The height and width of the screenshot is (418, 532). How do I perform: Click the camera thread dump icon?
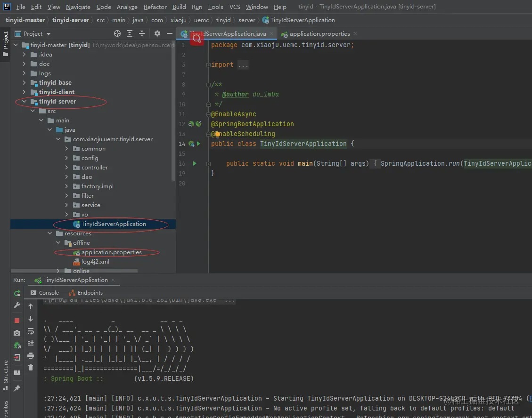17,333
